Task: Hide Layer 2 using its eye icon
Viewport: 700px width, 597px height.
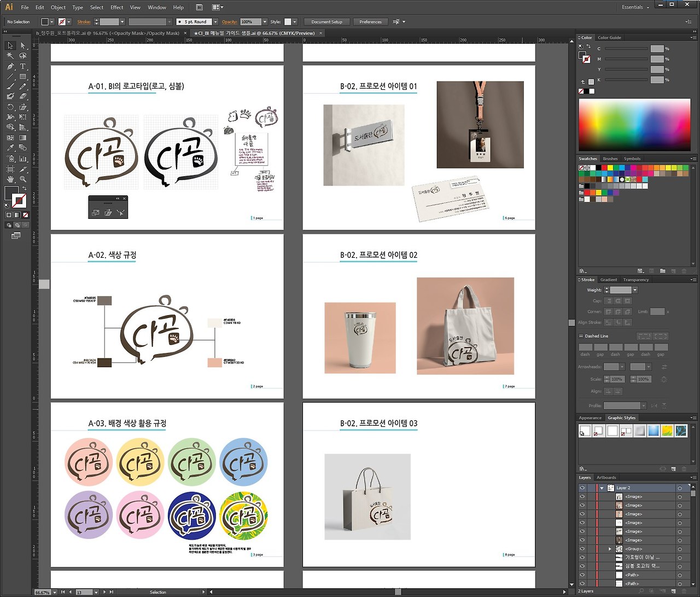Action: coord(582,488)
